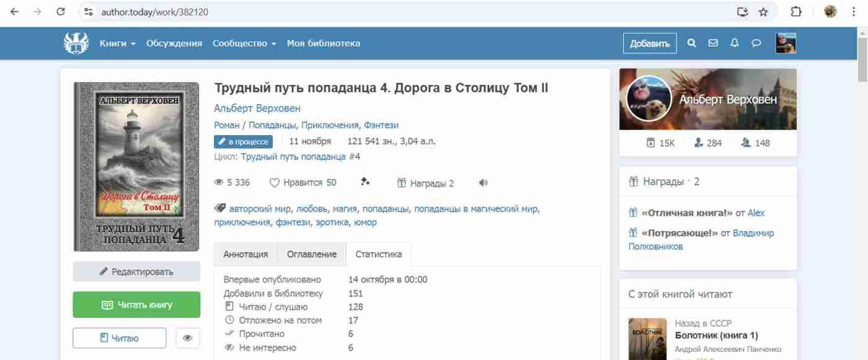
Task: Click the browser back arrow
Action: pyautogui.click(x=14, y=12)
